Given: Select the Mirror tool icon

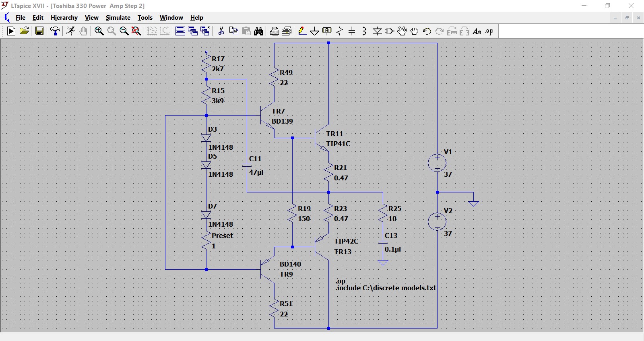Looking at the screenshot, I should pyautogui.click(x=464, y=31).
